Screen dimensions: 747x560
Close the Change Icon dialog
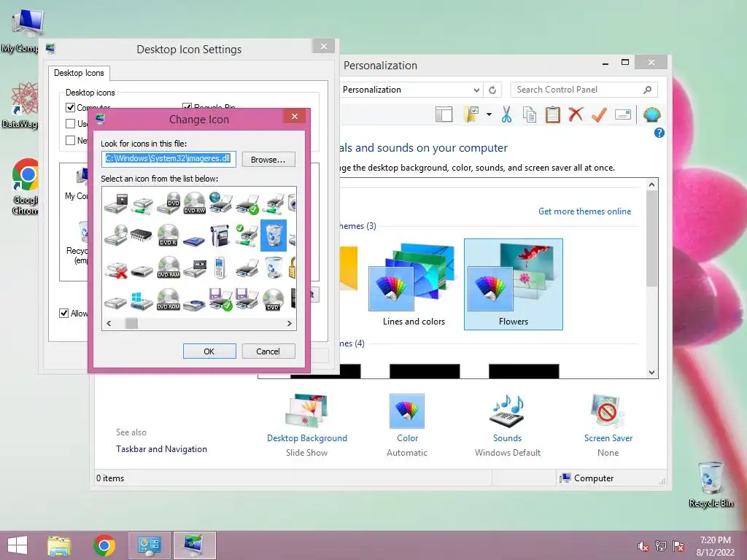click(295, 116)
